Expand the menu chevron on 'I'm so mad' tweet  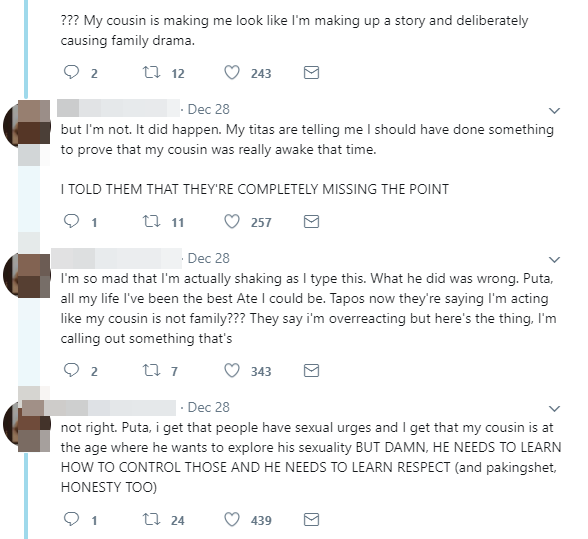(x=554, y=259)
